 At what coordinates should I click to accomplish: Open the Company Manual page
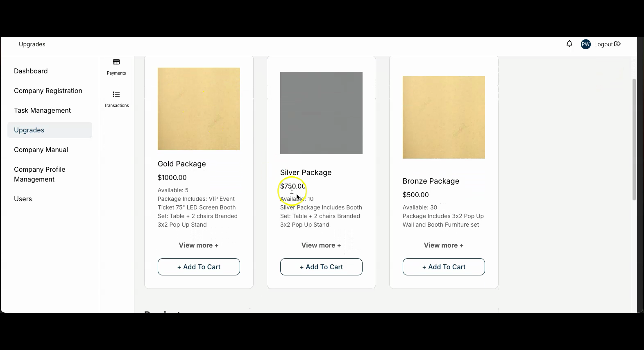(x=41, y=150)
